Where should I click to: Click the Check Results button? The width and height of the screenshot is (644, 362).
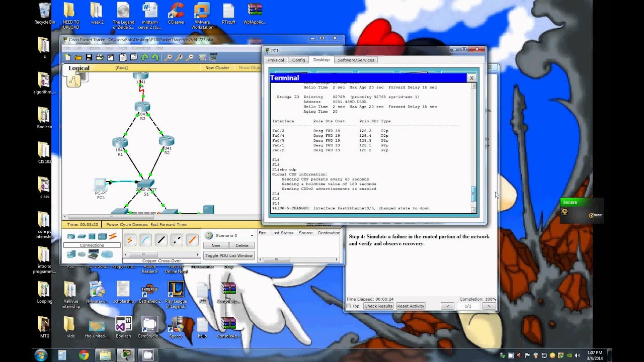(378, 306)
